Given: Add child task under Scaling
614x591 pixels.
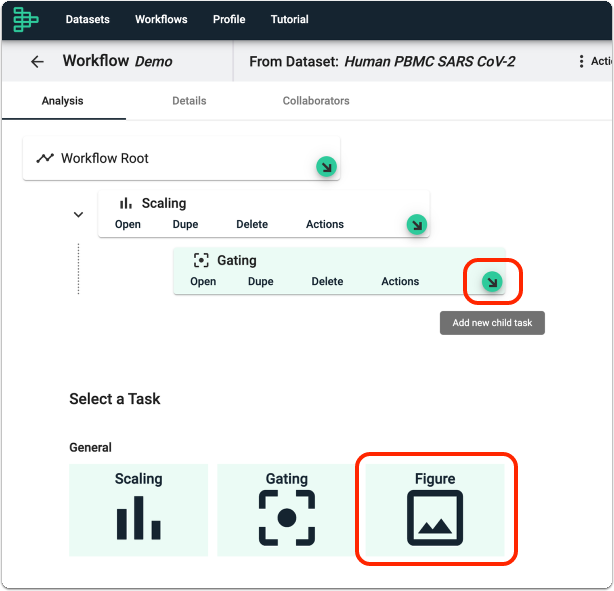Looking at the screenshot, I should pos(417,225).
